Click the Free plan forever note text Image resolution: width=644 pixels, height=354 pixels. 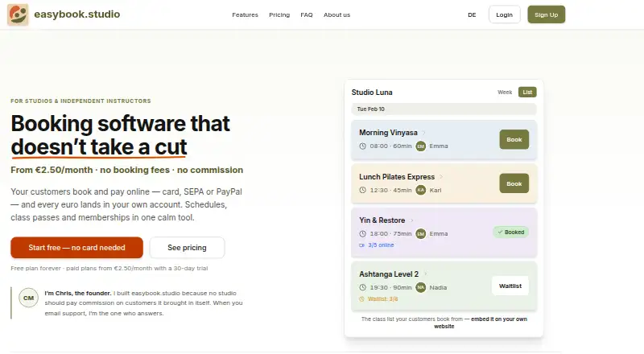(x=109, y=268)
